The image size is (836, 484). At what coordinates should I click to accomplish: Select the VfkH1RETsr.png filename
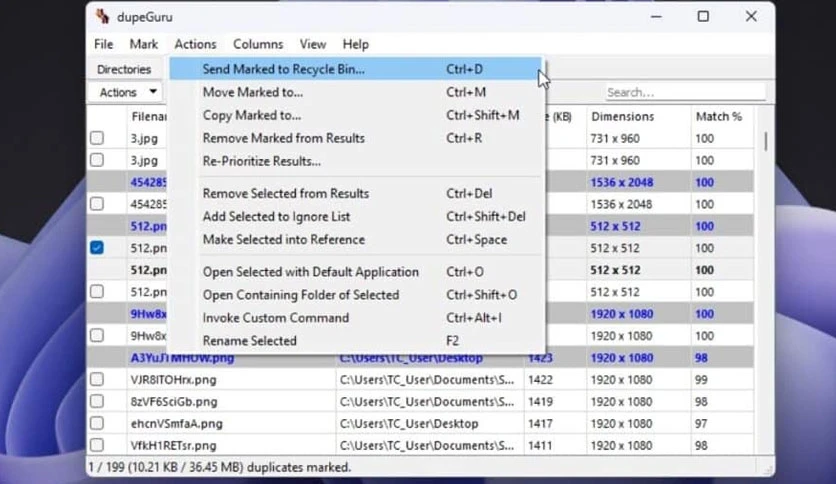click(x=173, y=445)
